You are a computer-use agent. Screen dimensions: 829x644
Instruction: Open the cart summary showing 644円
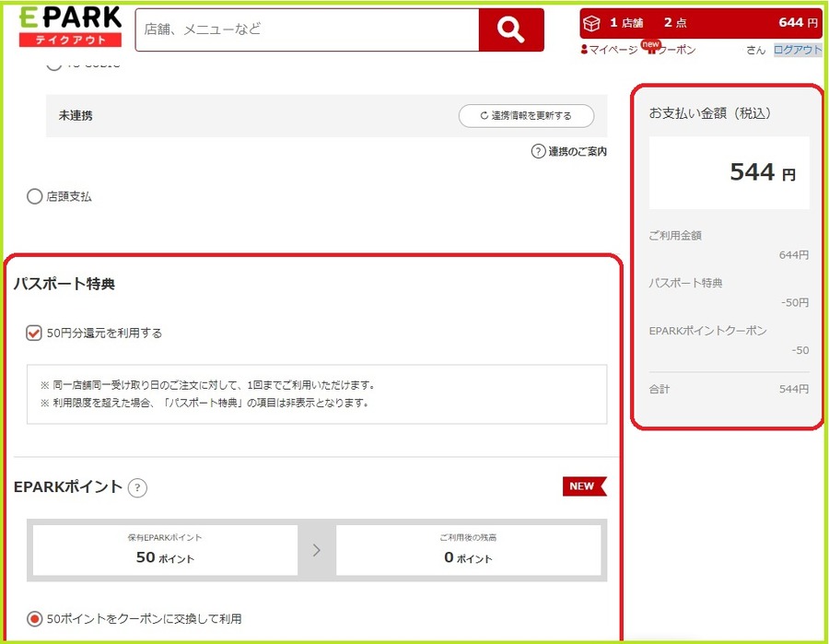click(701, 23)
